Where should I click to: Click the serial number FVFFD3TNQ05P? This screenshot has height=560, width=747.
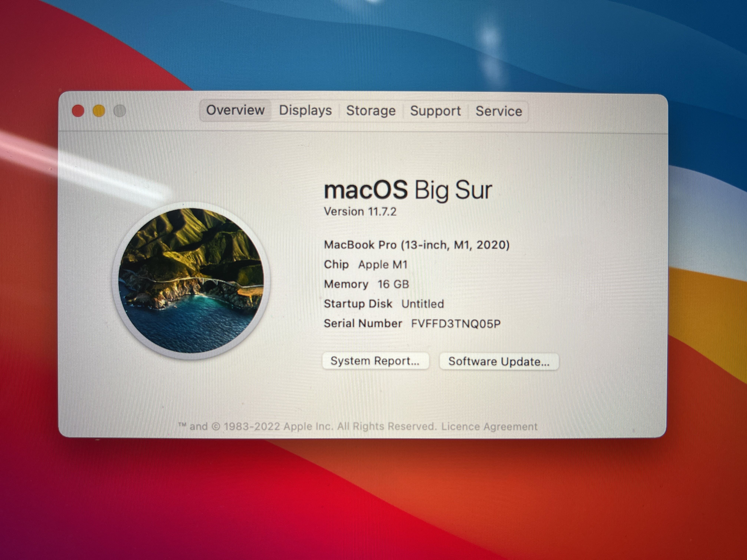click(456, 324)
